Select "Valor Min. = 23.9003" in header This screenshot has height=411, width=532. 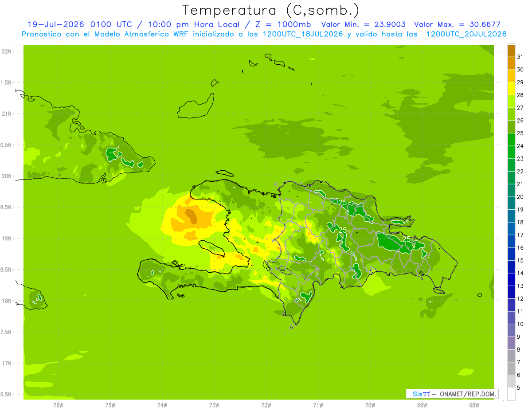click(x=363, y=24)
